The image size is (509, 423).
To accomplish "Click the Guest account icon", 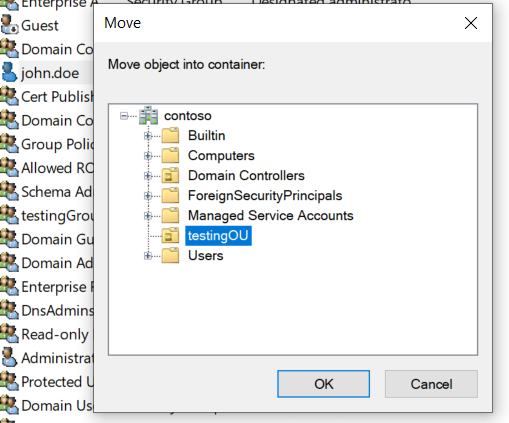I will click(9, 25).
